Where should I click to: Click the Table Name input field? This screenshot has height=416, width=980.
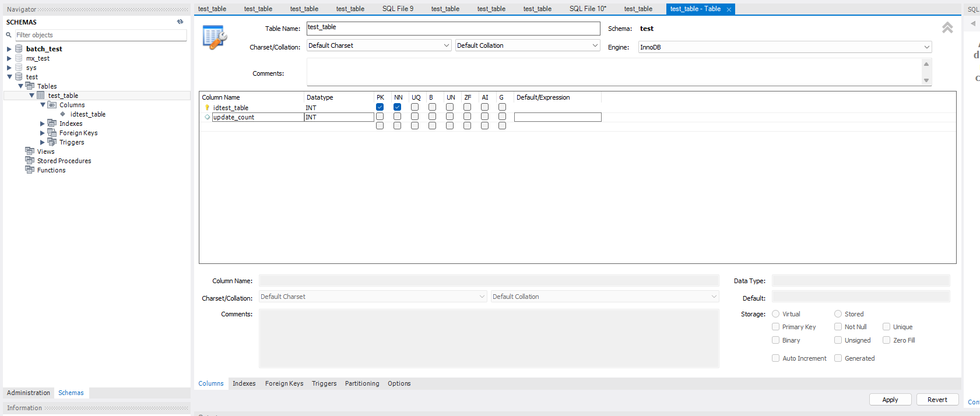click(454, 28)
